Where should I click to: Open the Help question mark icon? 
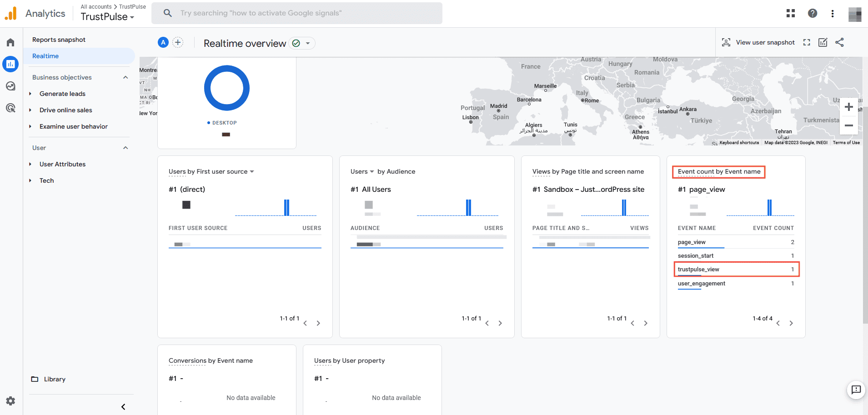[813, 13]
